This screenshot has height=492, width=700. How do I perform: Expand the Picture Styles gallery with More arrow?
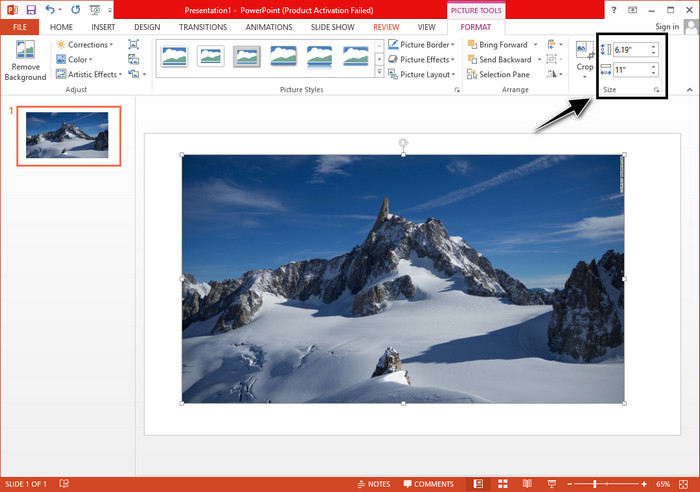(379, 72)
